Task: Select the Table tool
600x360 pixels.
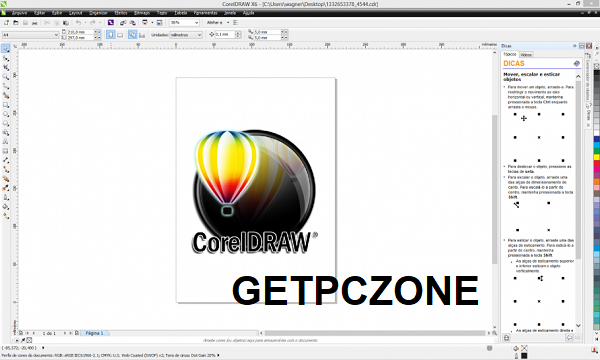Action: (6, 151)
